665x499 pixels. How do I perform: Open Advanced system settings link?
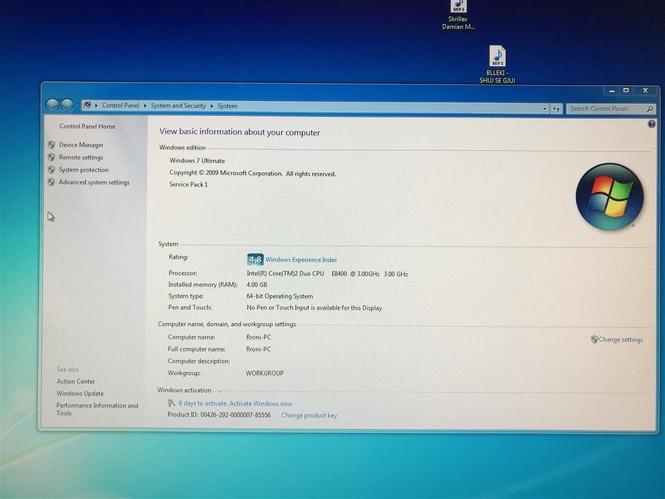[x=94, y=182]
